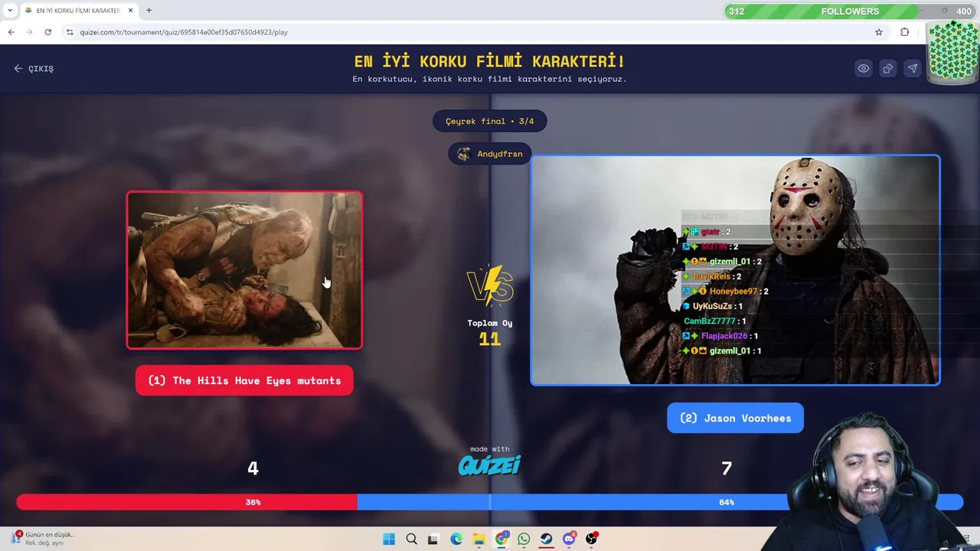Click the site info icon beside URL
980x551 pixels.
(70, 32)
